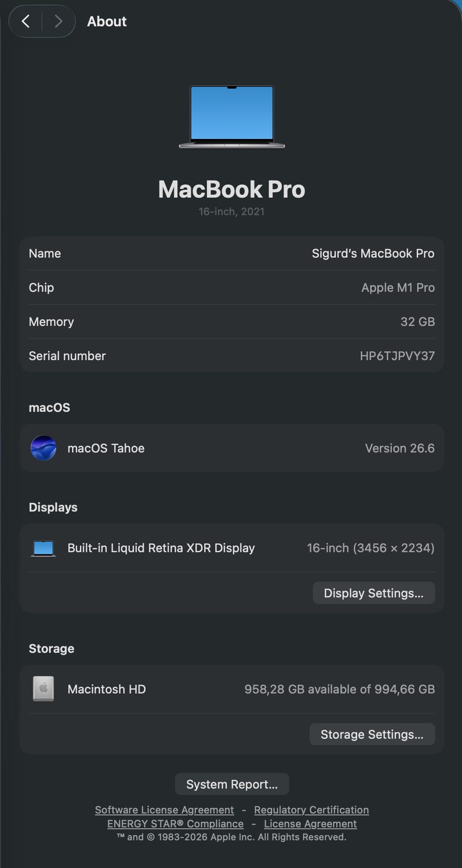The height and width of the screenshot is (868, 462).
Task: Select the Macintosh HD storage row
Action: pyautogui.click(x=232, y=689)
